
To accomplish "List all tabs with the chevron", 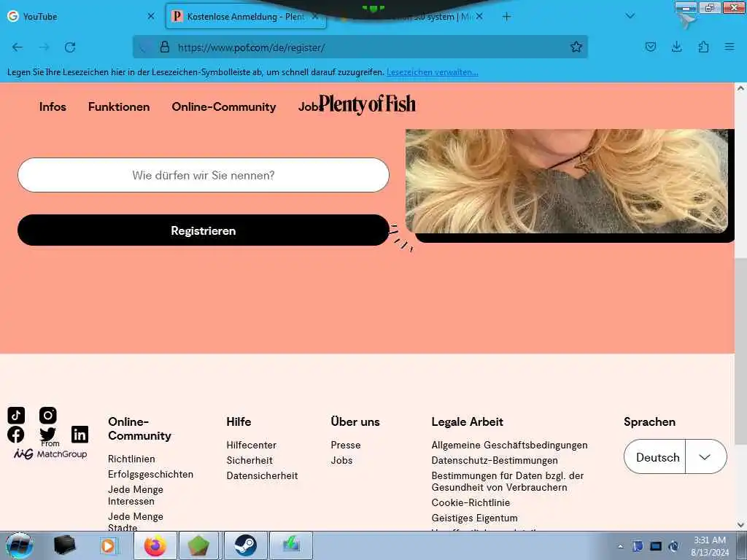I will [x=630, y=16].
